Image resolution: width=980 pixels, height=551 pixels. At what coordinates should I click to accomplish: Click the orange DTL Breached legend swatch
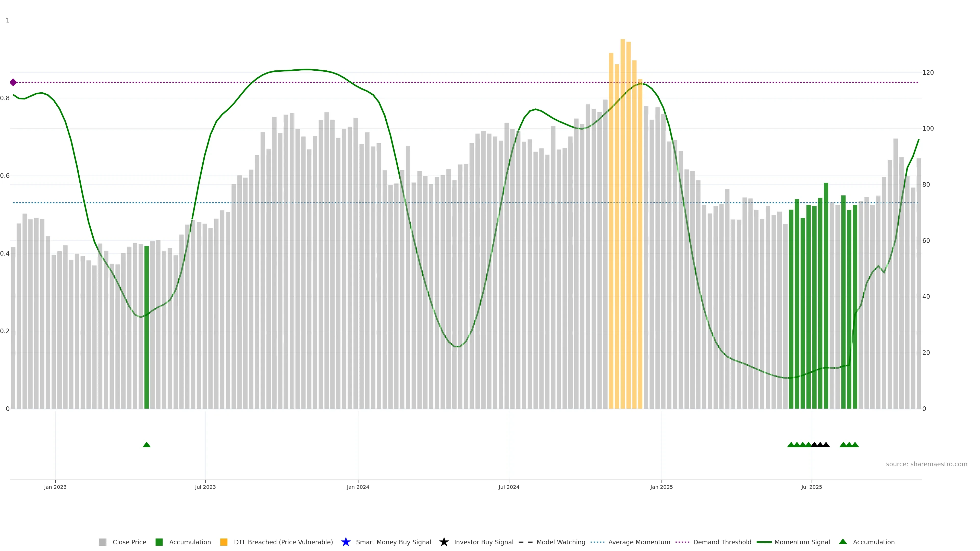pyautogui.click(x=224, y=542)
